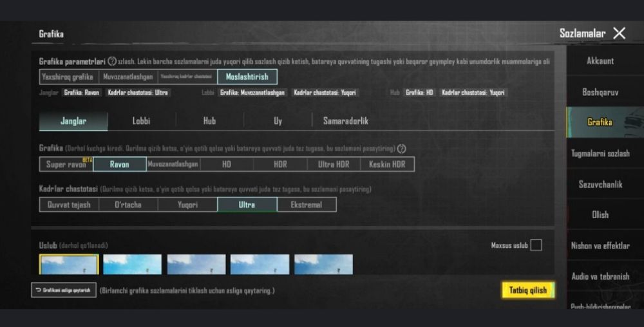The width and height of the screenshot is (644, 327).
Task: Click Lobbi 'Grafika: Muvozanatlashgan' summary tag
Action: [x=252, y=93]
